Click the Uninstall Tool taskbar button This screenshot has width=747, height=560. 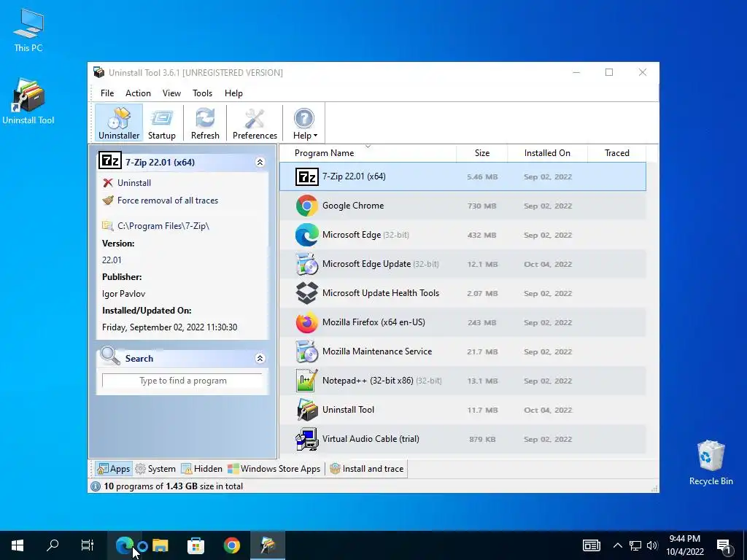[268, 545]
